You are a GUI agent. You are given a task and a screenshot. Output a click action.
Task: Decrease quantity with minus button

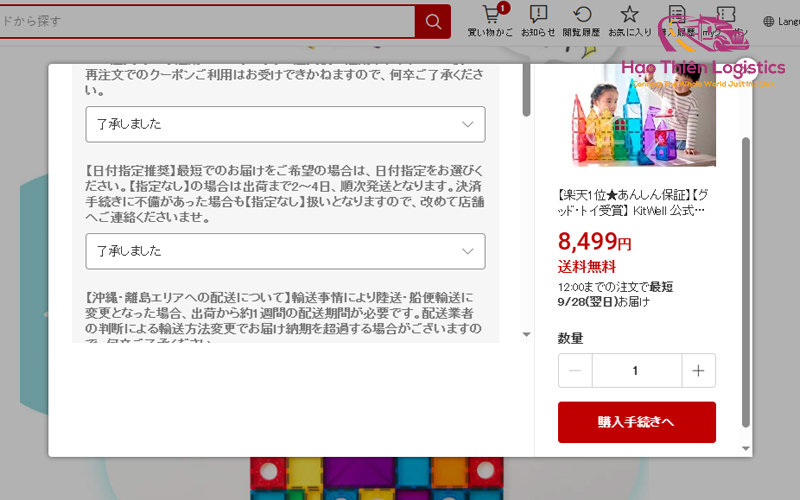(575, 370)
